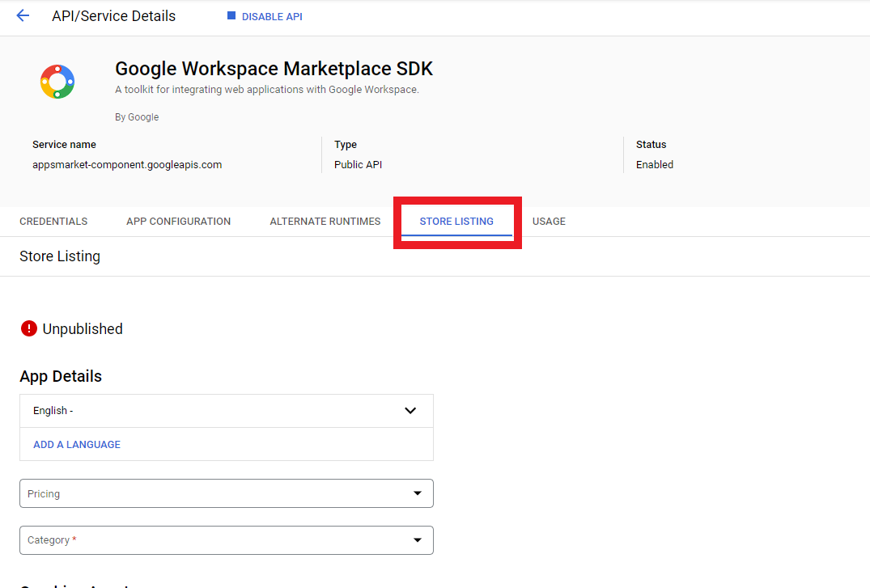Click the 'Public API' type value
The width and height of the screenshot is (870, 588).
358,165
